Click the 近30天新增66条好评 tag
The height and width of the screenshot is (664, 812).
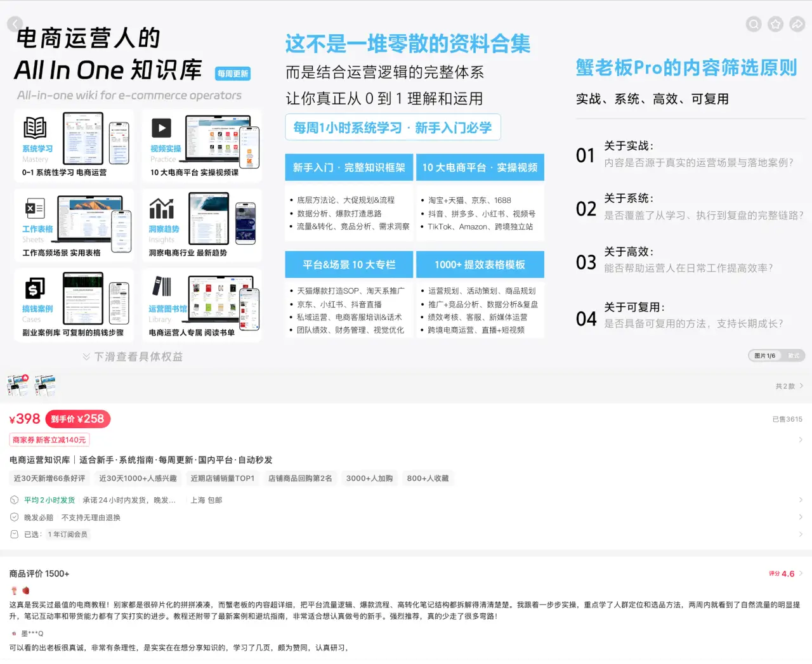click(x=49, y=478)
